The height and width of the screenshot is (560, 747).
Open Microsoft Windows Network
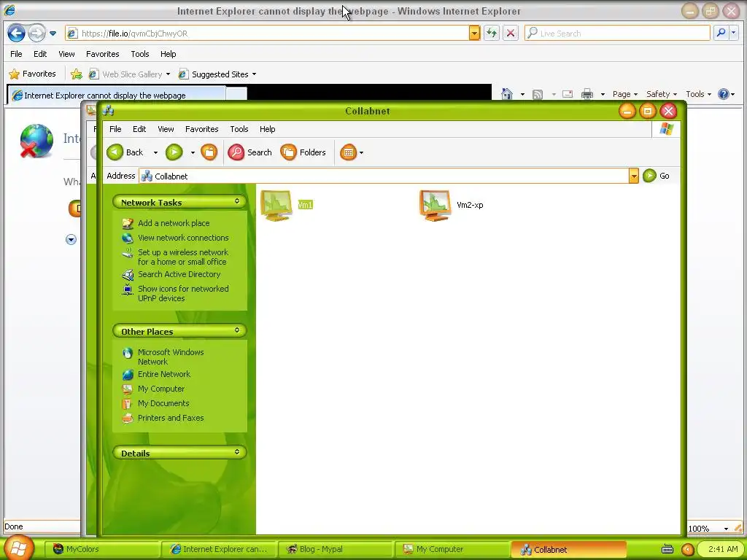coord(171,357)
